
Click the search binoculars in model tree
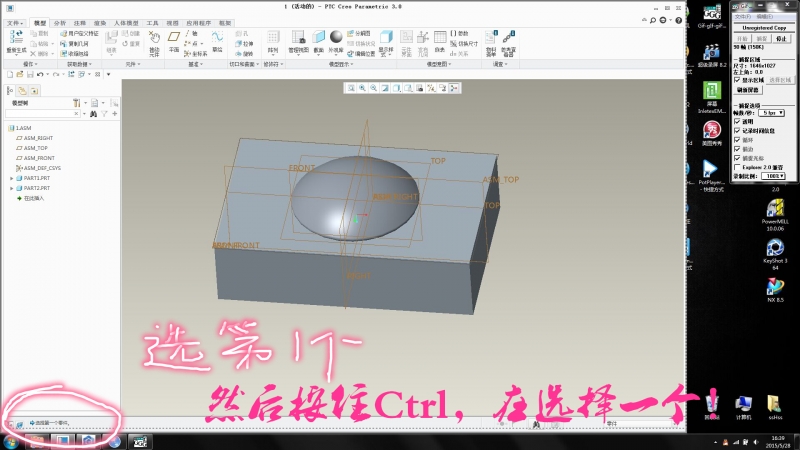click(x=93, y=114)
